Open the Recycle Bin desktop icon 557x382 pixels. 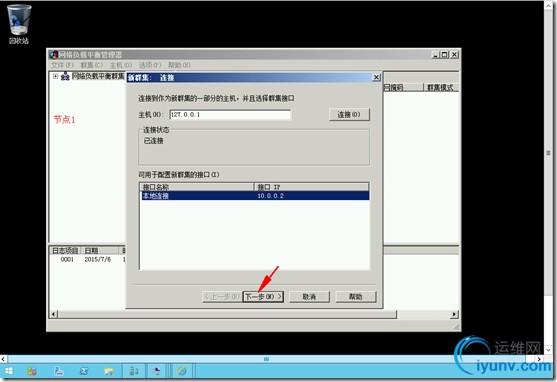(x=19, y=24)
